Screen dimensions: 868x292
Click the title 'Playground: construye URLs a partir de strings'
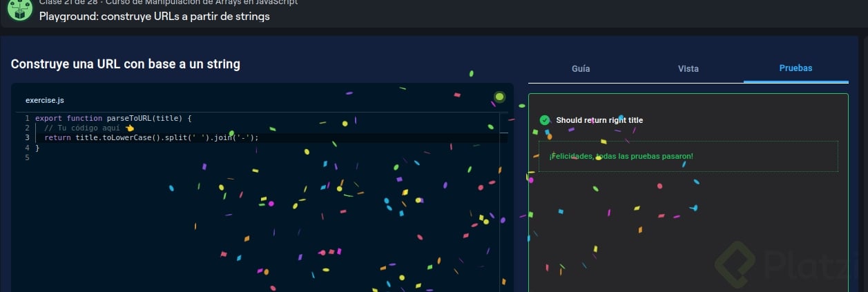tap(155, 16)
